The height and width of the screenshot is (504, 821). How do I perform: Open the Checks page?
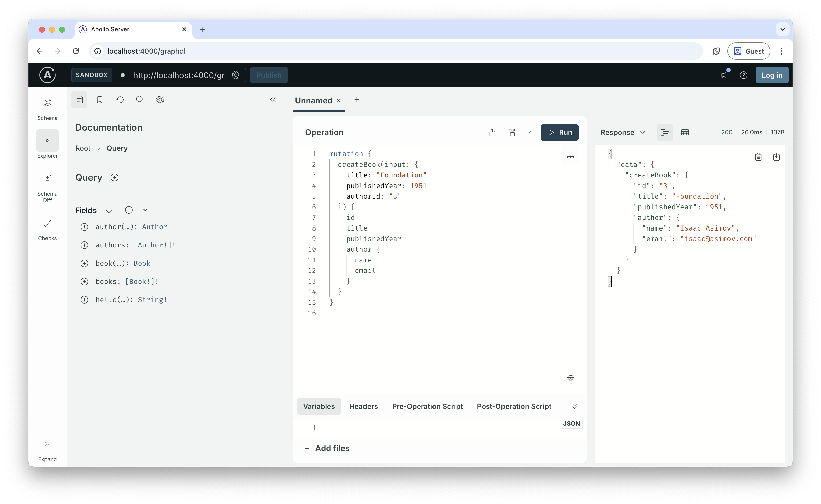(47, 230)
